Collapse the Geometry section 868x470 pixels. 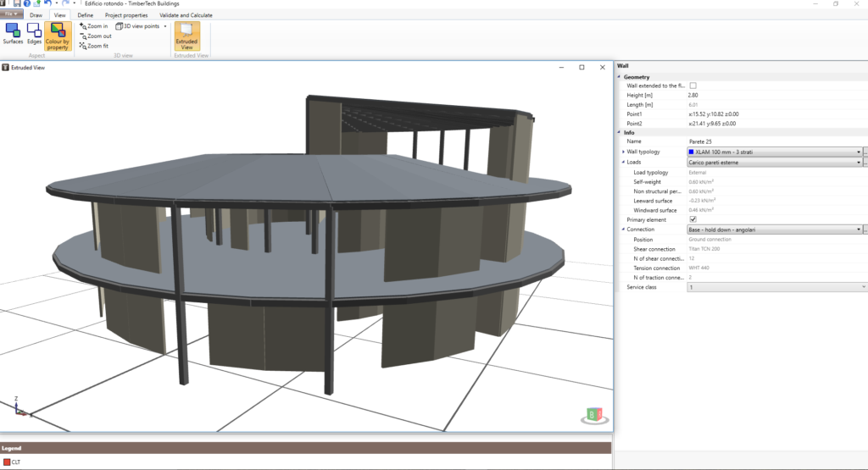(620, 77)
